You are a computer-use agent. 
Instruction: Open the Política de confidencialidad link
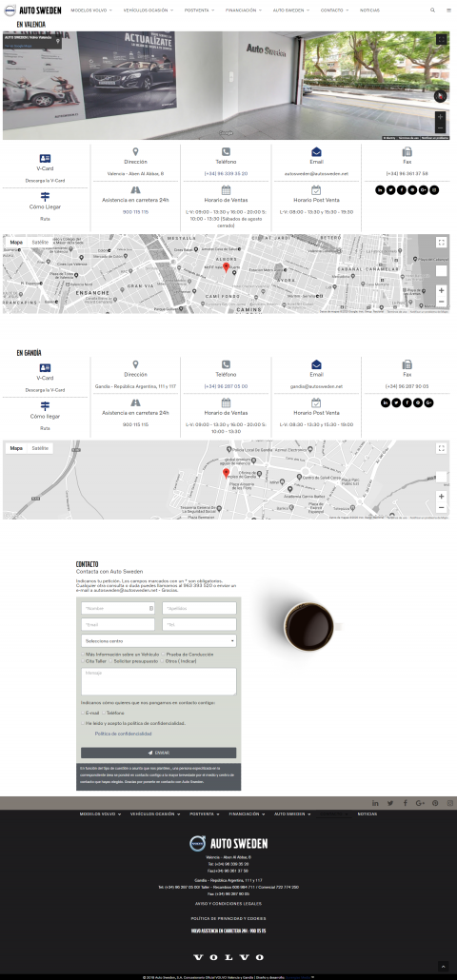123,734
